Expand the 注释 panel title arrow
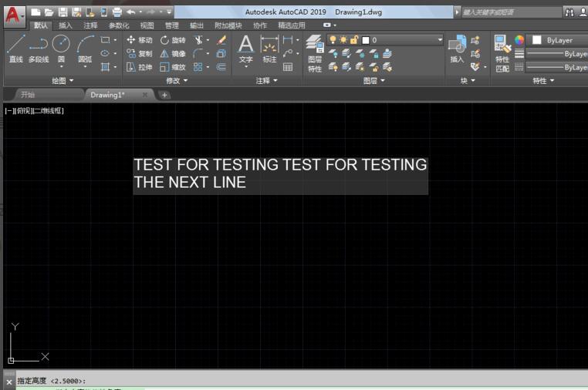Image resolution: width=588 pixels, height=390 pixels. click(275, 81)
